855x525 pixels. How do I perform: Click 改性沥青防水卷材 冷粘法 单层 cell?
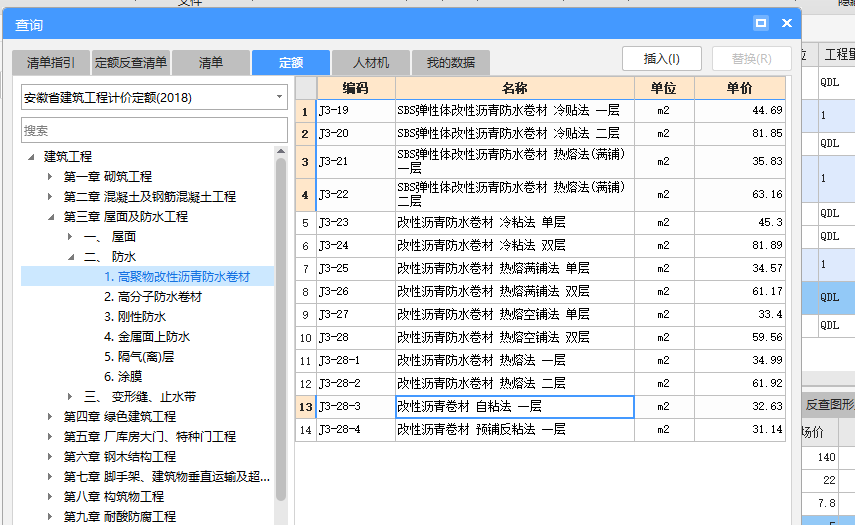click(x=515, y=223)
